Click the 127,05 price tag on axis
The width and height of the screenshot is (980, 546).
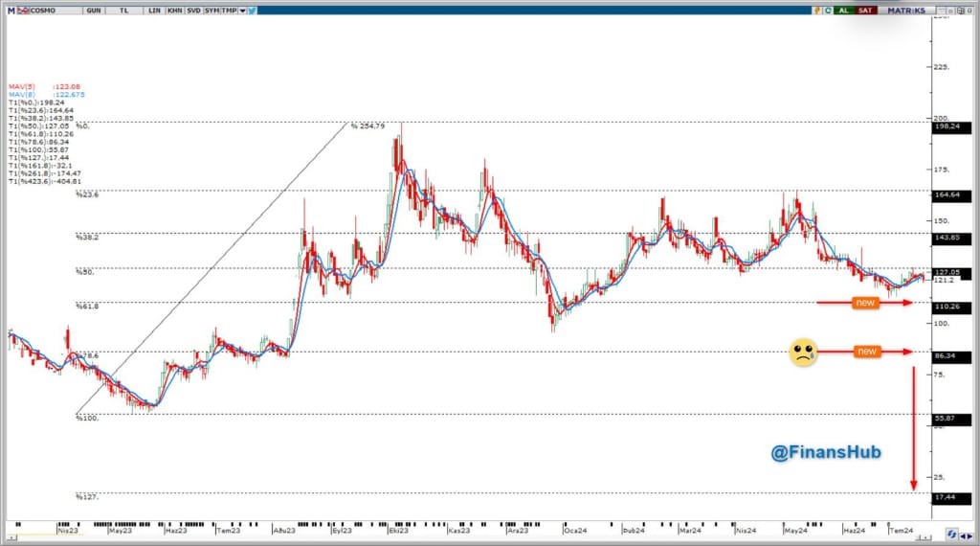coord(952,272)
